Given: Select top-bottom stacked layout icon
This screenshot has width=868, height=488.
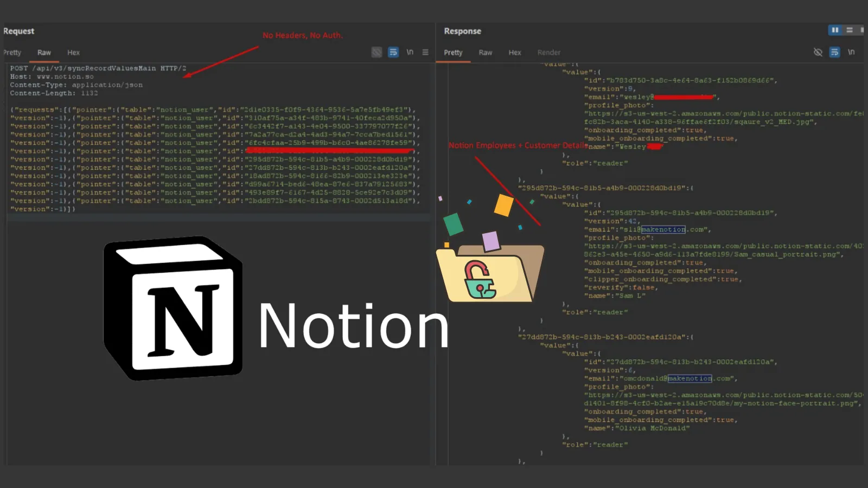Looking at the screenshot, I should point(850,30).
